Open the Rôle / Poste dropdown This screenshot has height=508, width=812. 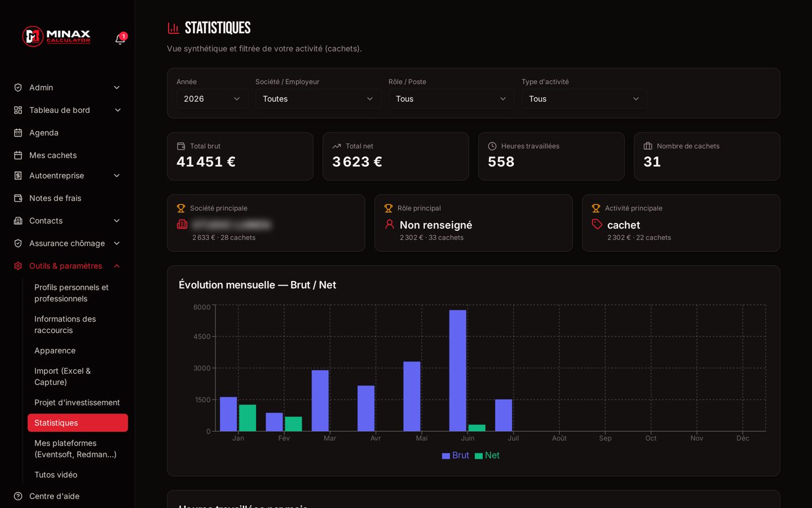pyautogui.click(x=452, y=99)
